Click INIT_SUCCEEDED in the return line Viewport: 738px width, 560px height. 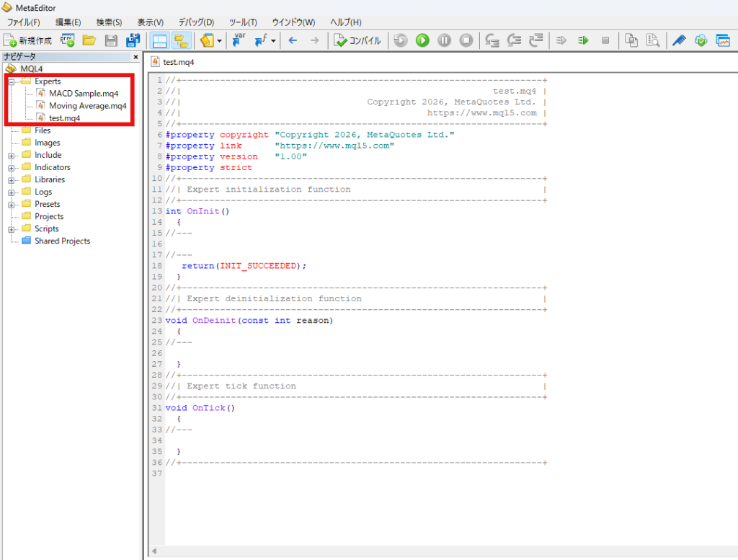click(x=259, y=266)
